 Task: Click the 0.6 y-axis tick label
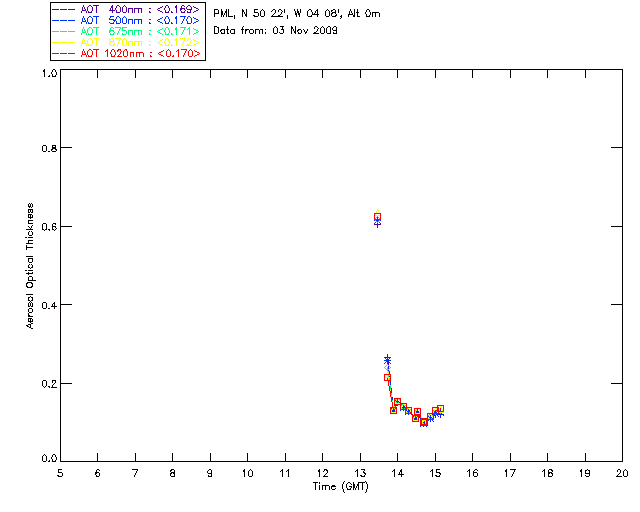coord(49,227)
